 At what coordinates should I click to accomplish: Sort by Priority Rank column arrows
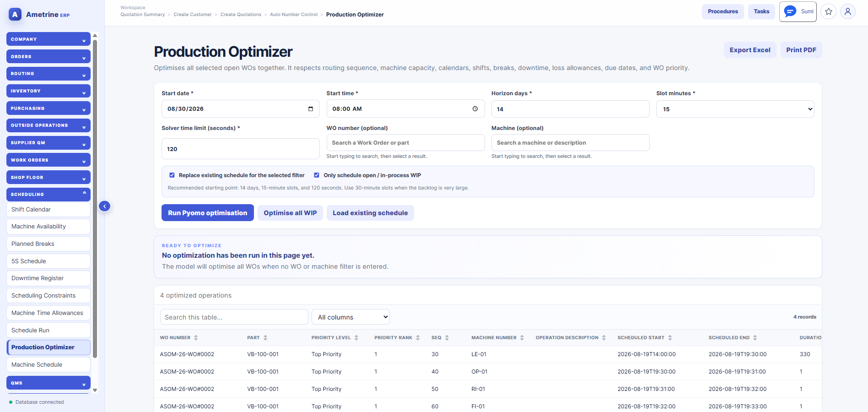[x=418, y=338]
